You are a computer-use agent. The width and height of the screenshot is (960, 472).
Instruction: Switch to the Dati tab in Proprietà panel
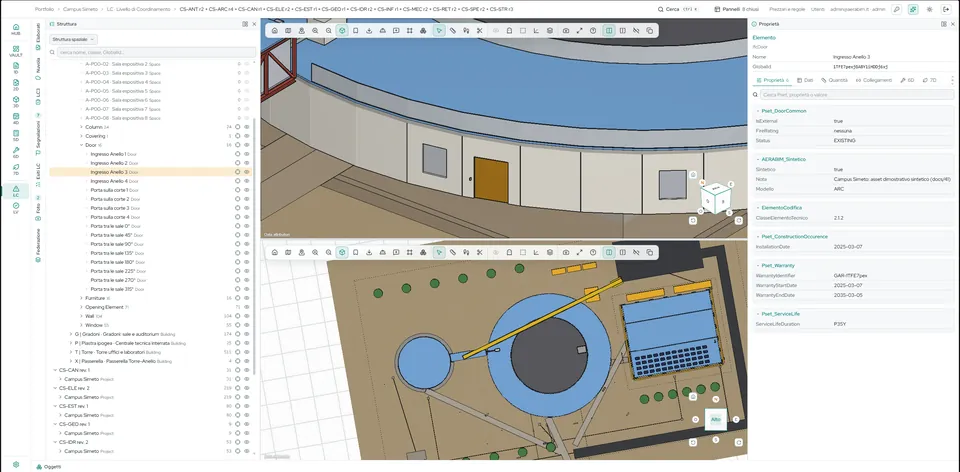click(x=805, y=80)
